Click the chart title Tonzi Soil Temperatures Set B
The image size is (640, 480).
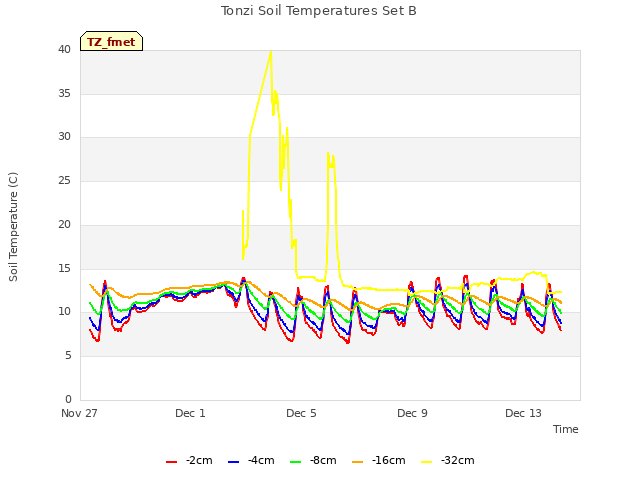(319, 11)
